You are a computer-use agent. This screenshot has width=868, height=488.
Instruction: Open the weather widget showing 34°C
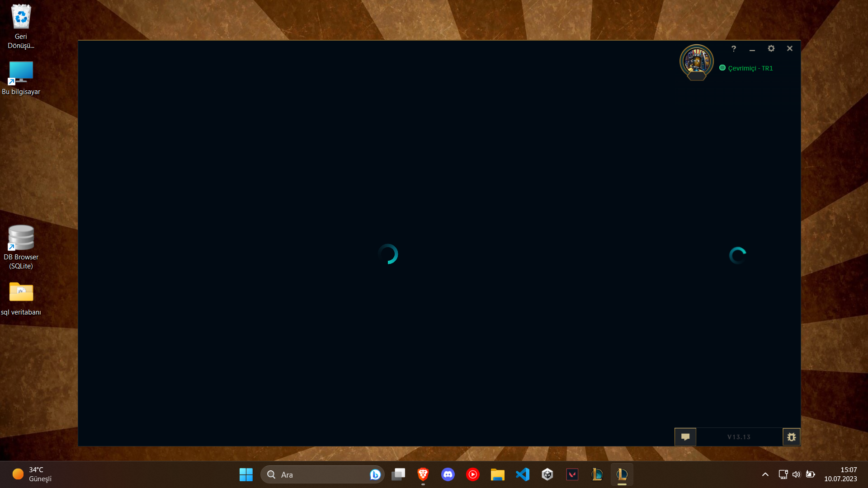coord(32,474)
